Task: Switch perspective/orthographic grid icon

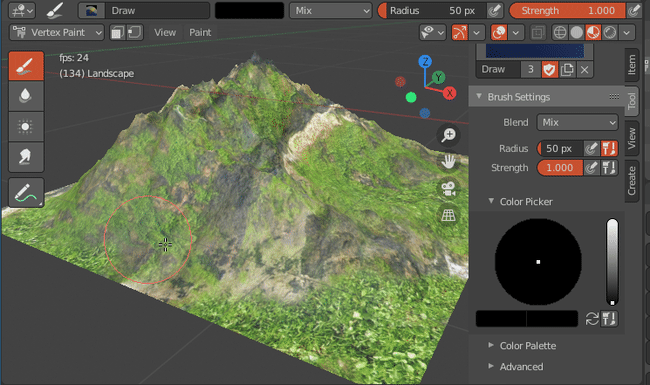Action: click(x=449, y=216)
